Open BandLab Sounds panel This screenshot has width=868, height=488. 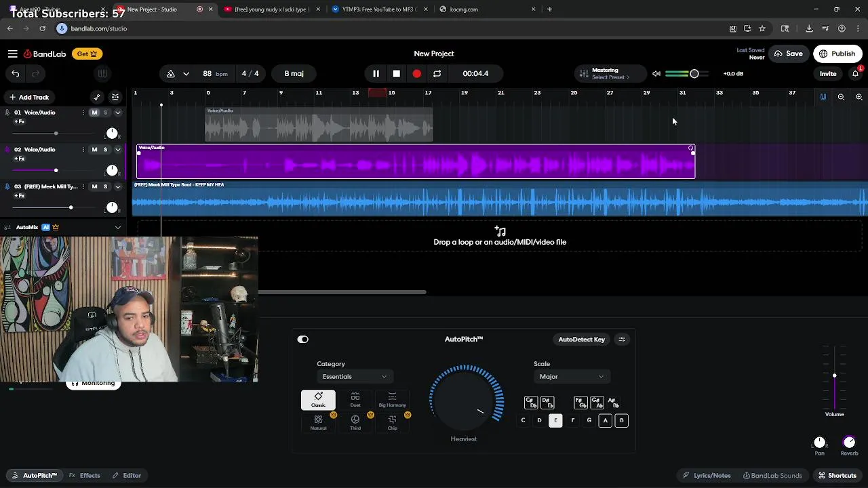point(772,476)
